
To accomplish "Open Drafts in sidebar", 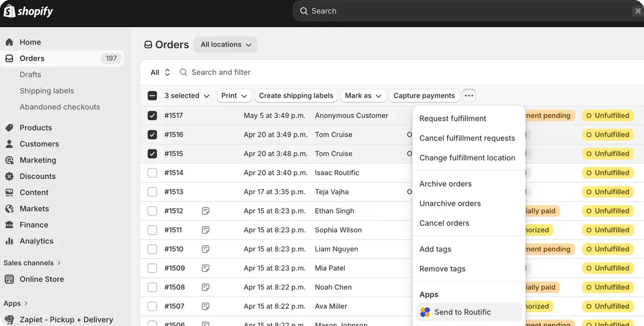I will click(31, 75).
